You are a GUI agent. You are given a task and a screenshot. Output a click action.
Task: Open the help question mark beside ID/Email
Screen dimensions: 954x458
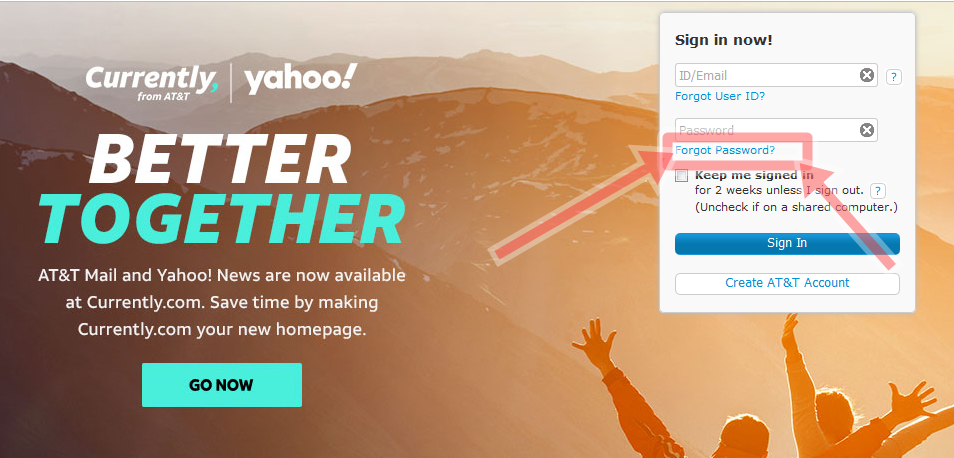[x=893, y=77]
